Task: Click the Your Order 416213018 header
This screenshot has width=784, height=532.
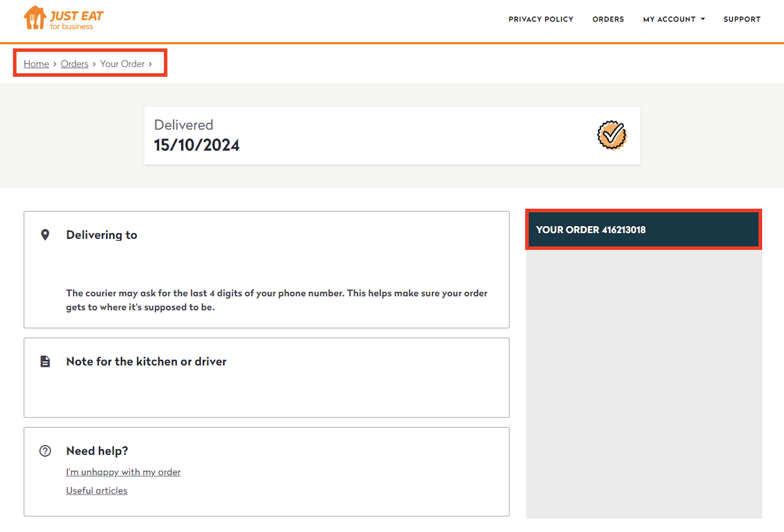Action: 591,230
